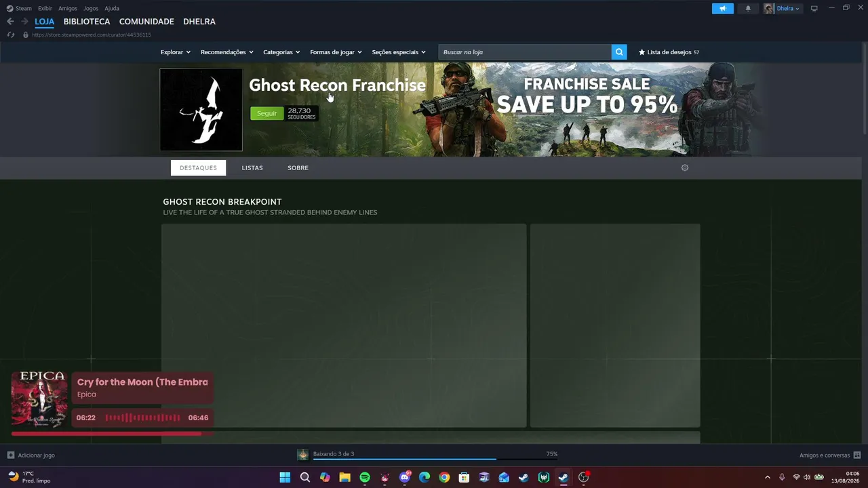Expand the Recomendações dropdown

[226, 52]
